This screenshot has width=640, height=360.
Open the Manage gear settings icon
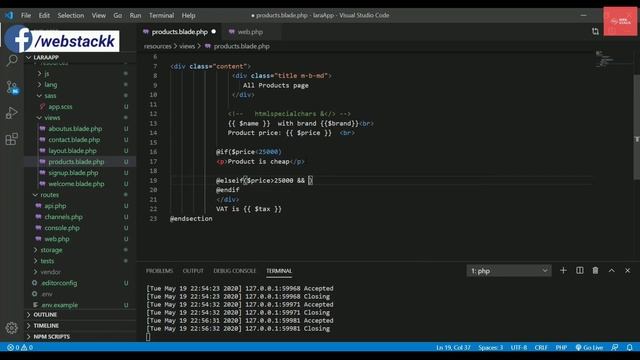(11, 327)
